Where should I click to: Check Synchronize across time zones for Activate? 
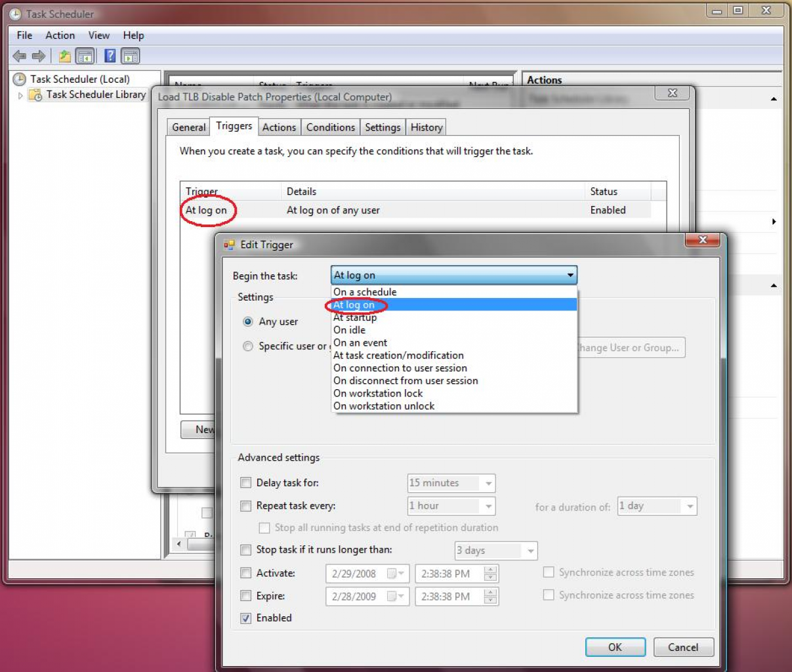[x=549, y=572]
